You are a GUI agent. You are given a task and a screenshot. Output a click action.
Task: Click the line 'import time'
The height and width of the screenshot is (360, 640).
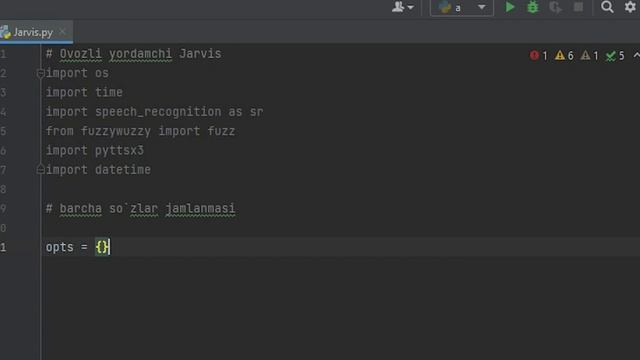click(x=84, y=92)
